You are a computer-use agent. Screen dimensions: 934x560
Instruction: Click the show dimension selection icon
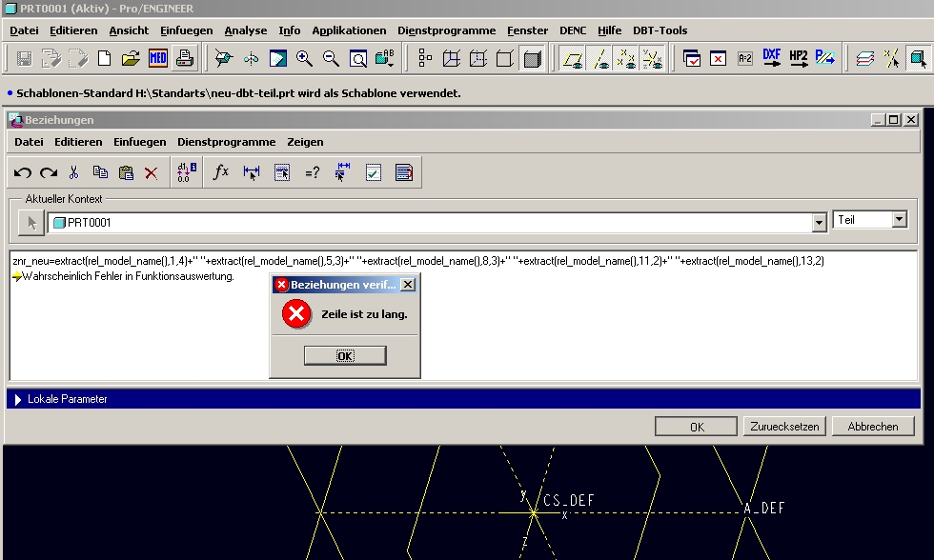tap(342, 172)
